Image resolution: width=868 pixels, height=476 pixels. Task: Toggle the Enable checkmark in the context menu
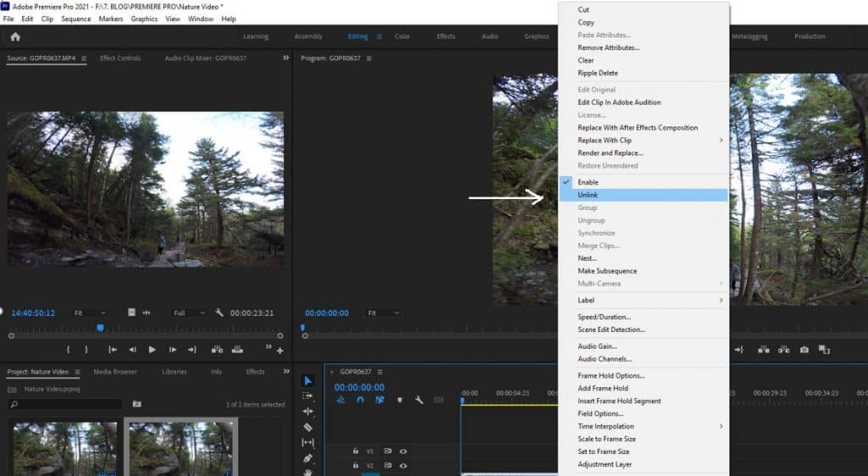(587, 182)
